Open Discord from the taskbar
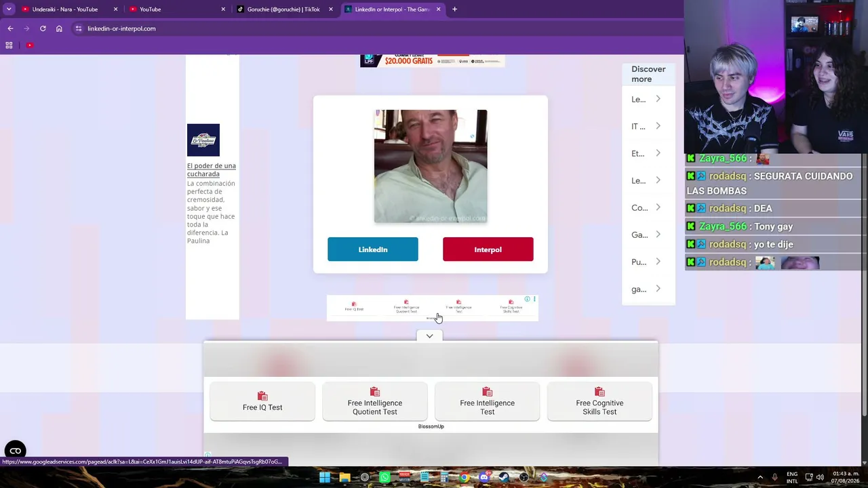868x488 pixels. tap(484, 477)
